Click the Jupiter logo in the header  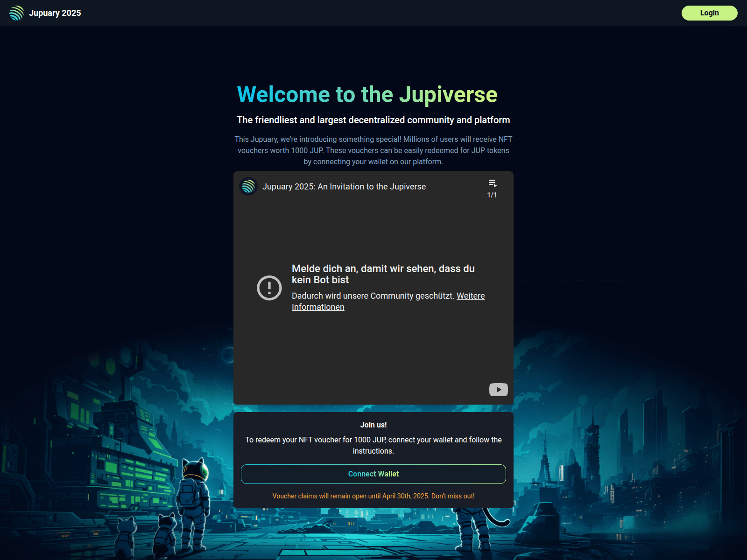[x=16, y=13]
